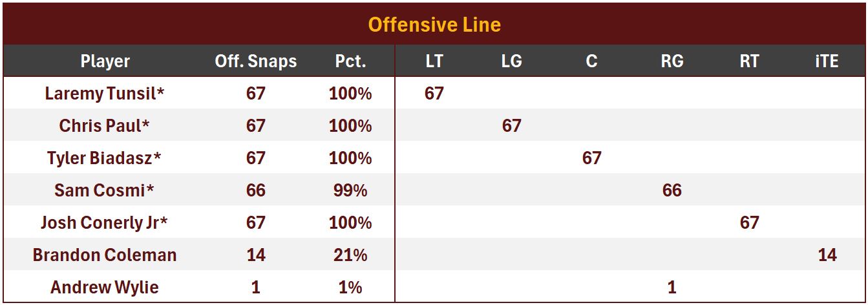868x305 pixels.
Task: Click the Offensive Line table title
Action: (434, 25)
